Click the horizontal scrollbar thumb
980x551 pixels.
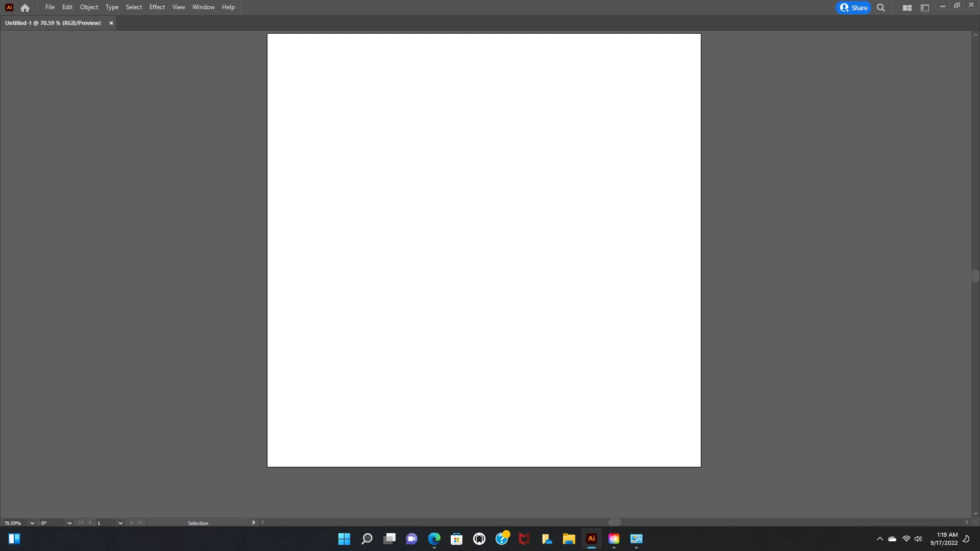615,522
